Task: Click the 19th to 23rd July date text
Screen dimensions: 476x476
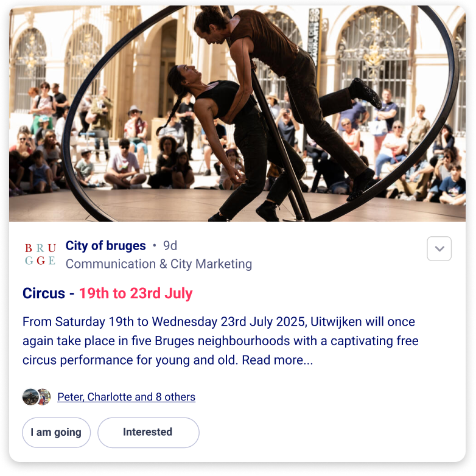Action: point(136,293)
